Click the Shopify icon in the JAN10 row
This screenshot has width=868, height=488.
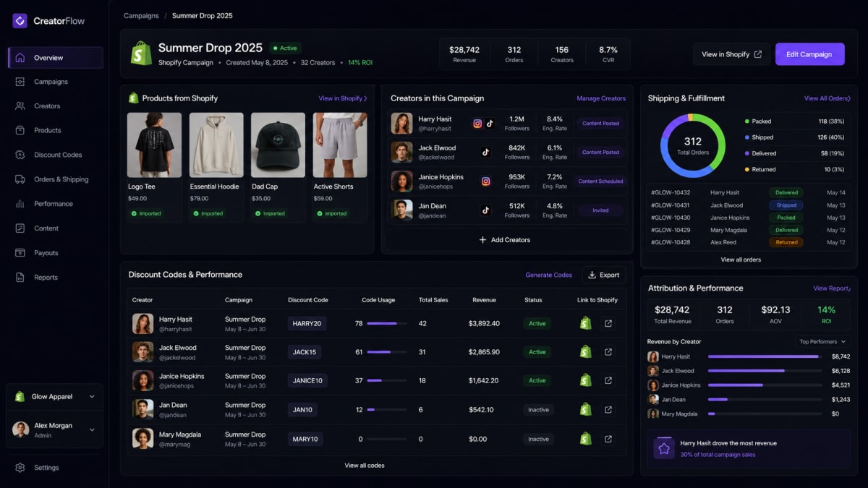586,409
